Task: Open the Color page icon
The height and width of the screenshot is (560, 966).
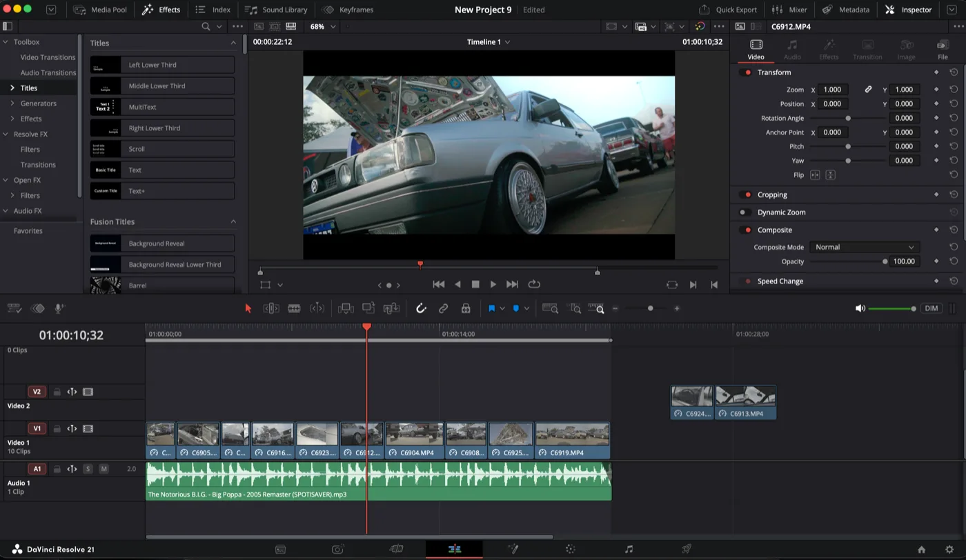Action: pos(570,550)
